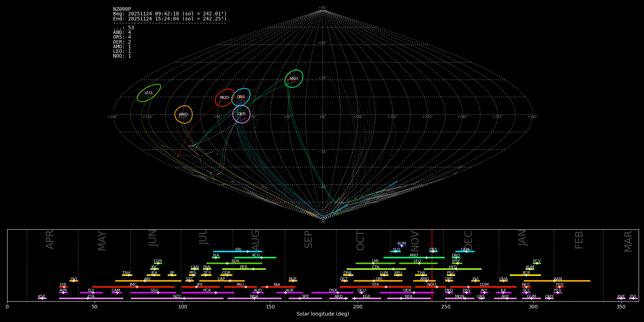Click the red dashed current solar longitude line

click(x=432, y=265)
